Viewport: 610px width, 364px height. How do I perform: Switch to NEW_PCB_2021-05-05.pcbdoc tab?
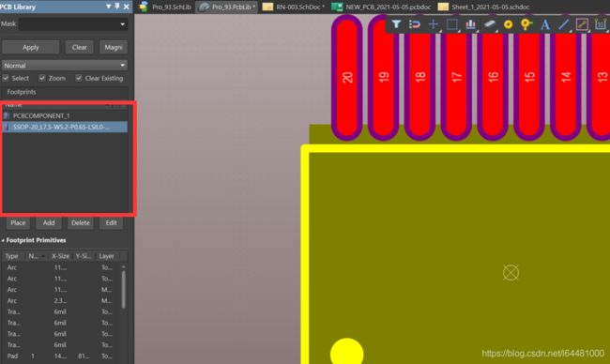tap(382, 7)
